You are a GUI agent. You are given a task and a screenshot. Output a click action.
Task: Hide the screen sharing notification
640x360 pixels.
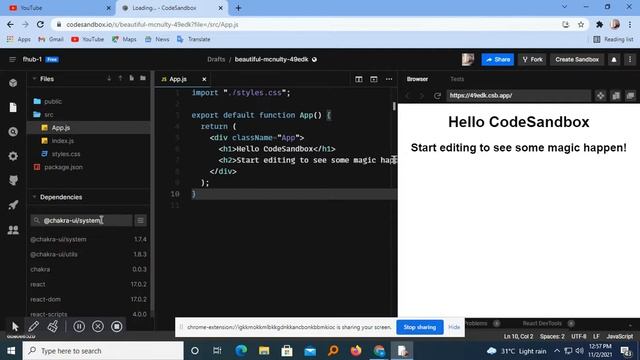click(x=454, y=327)
